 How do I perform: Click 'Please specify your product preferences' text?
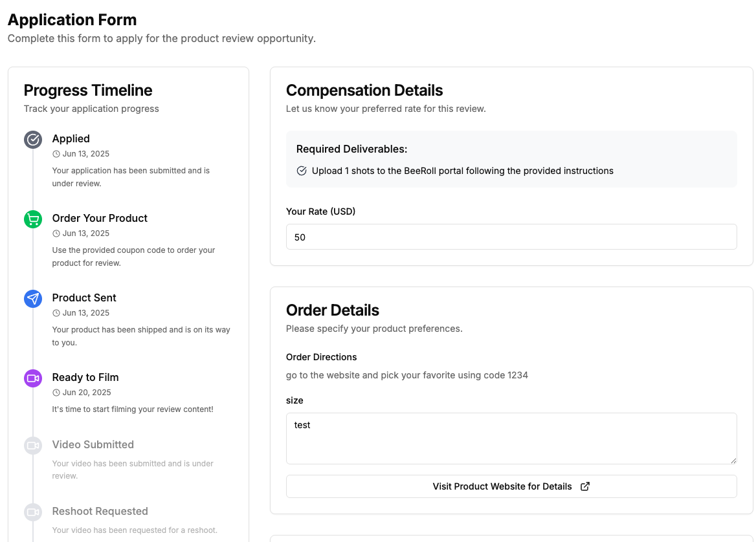(x=374, y=329)
